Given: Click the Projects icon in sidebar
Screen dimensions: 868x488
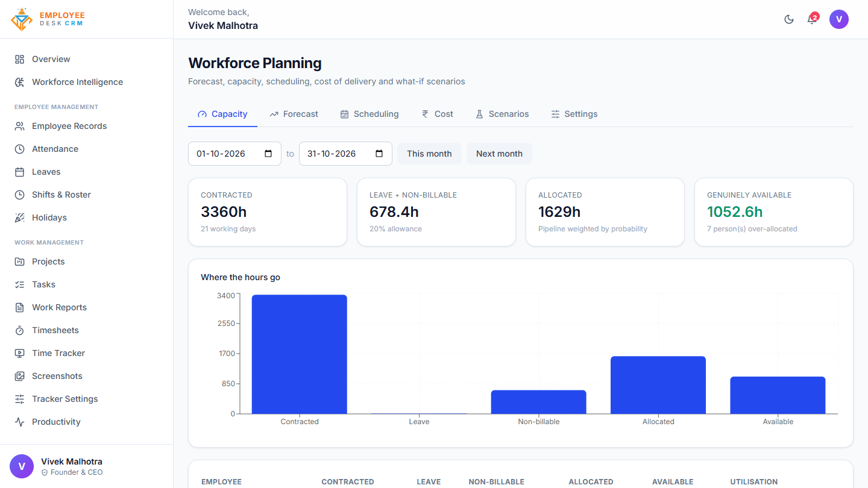Looking at the screenshot, I should coord(20,261).
